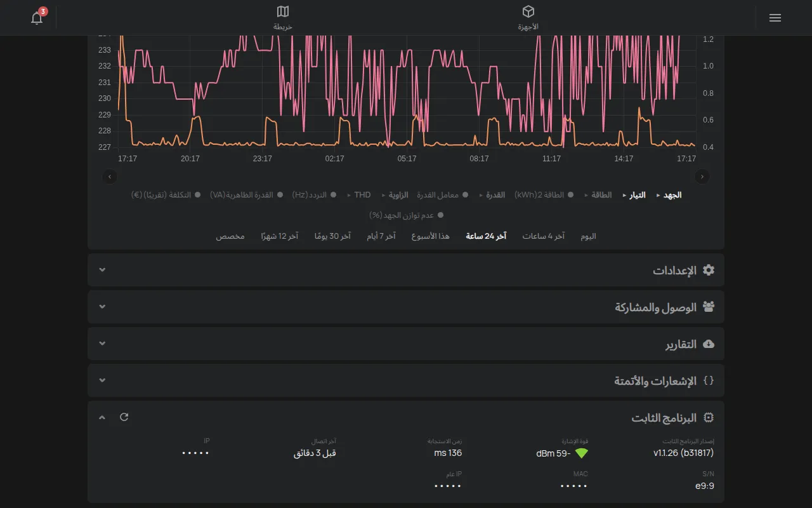The width and height of the screenshot is (812, 508).
Task: Open the hamburger main menu
Action: click(775, 18)
